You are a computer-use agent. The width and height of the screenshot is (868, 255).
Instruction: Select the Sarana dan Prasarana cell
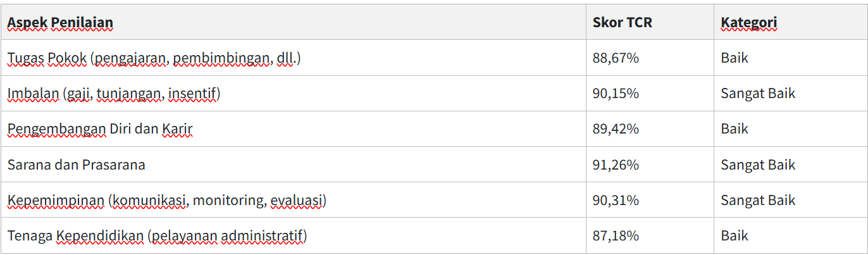click(77, 165)
